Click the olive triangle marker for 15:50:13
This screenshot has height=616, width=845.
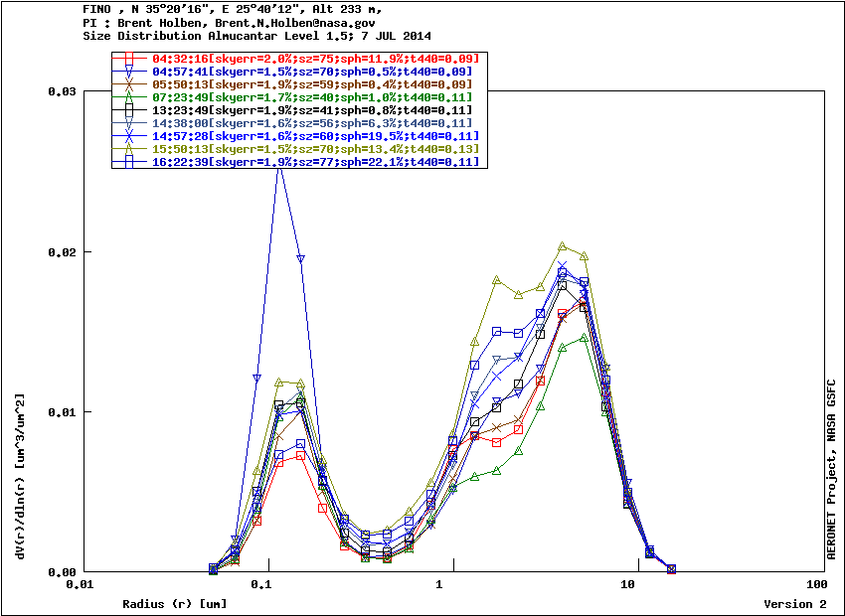[x=129, y=149]
